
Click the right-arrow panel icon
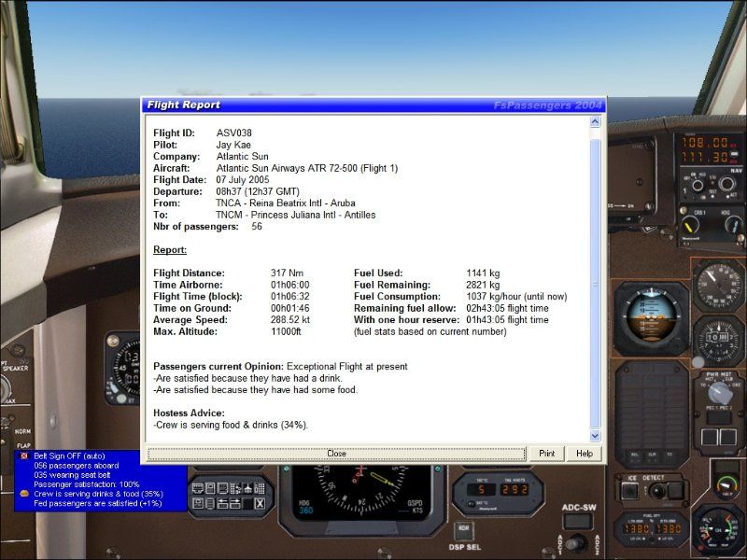235,503
